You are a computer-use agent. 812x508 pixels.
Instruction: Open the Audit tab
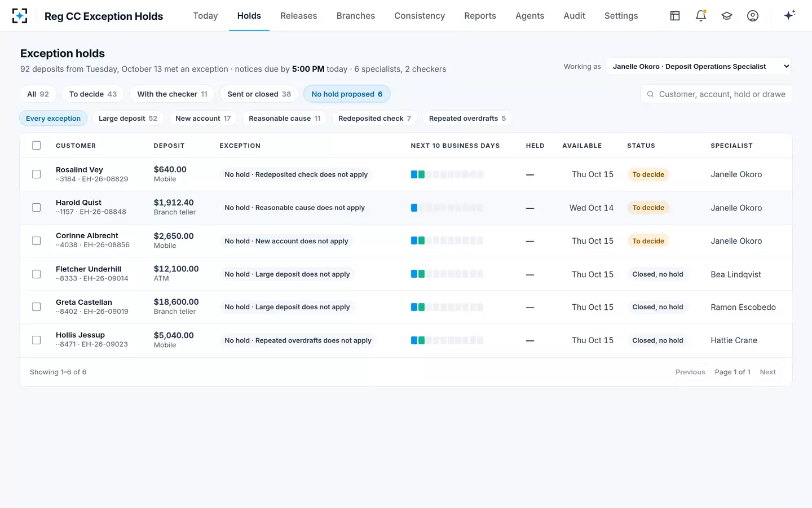coord(575,16)
